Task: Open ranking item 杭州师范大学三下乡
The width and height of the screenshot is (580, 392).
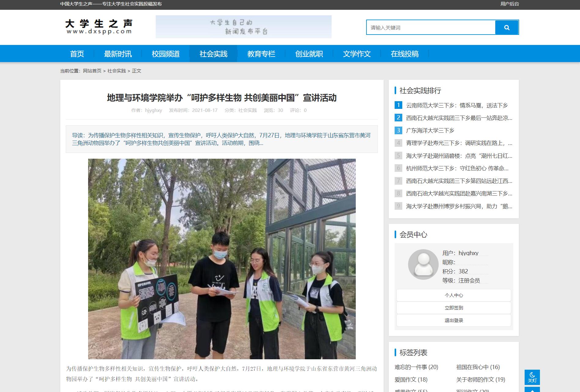Action: (457, 168)
